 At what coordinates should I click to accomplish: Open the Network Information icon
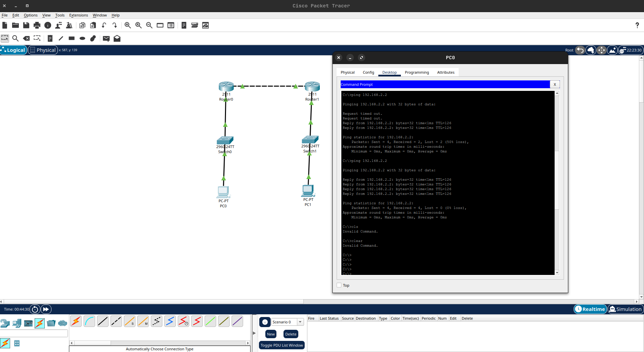48,25
